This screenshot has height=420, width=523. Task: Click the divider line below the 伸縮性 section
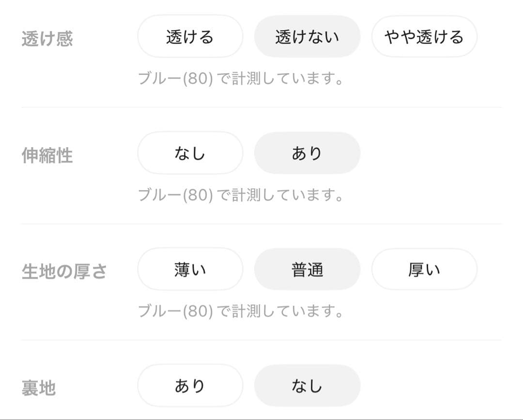point(261,224)
